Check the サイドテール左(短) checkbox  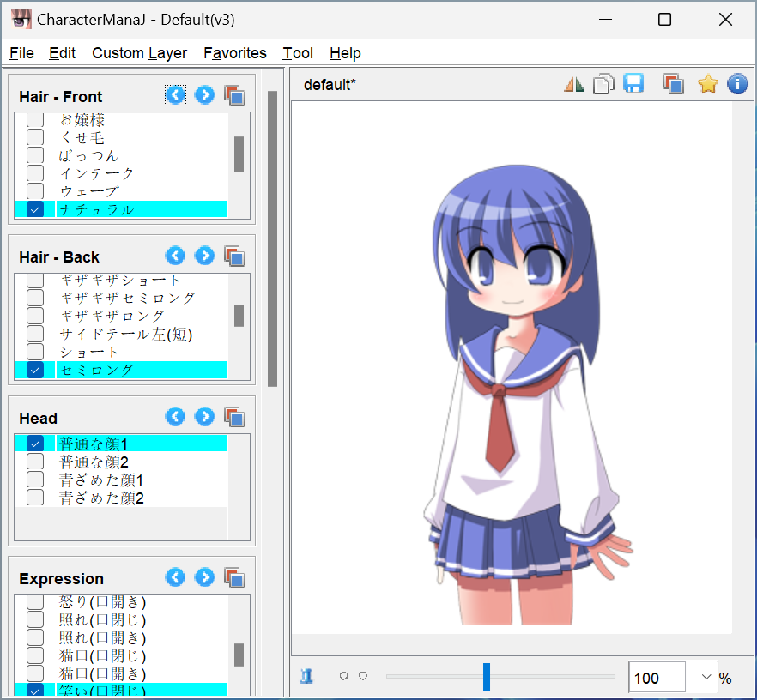pos(34,334)
